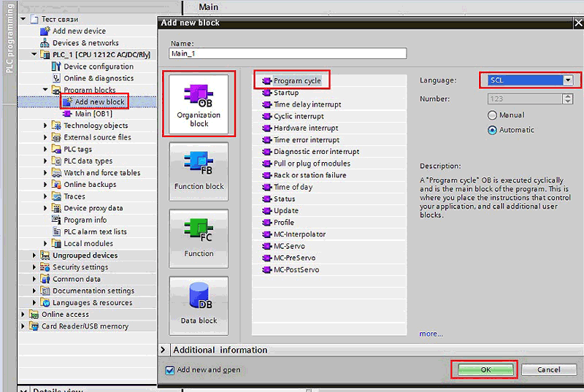The image size is (584, 392).
Task: Open the more... description link
Action: (x=431, y=334)
